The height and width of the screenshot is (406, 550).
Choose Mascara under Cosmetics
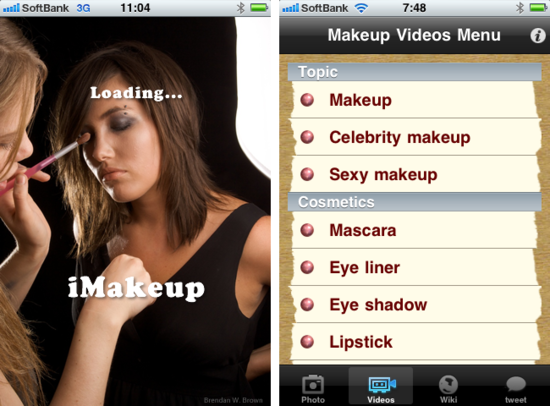tap(415, 231)
